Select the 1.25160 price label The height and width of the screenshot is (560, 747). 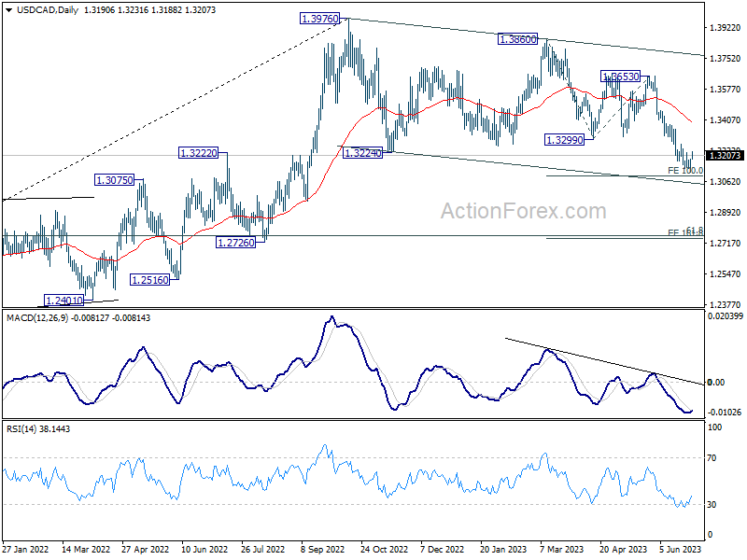[150, 279]
